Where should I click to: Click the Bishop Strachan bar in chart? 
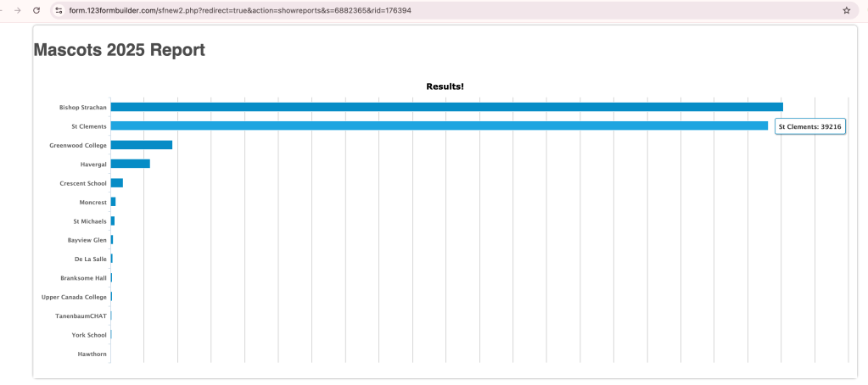point(446,107)
